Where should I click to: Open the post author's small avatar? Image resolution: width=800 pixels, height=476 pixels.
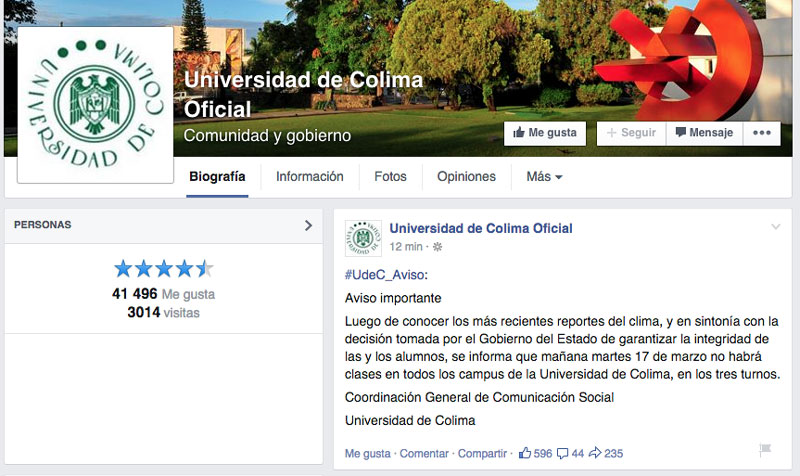363,238
